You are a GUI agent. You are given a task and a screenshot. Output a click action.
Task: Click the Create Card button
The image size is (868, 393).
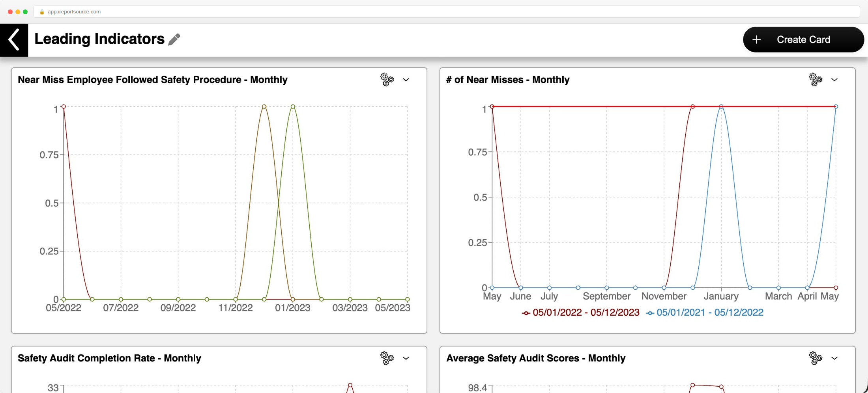point(803,39)
